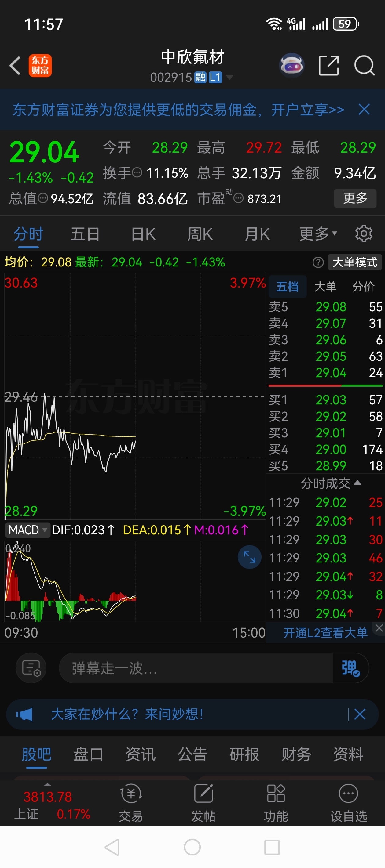385x868 pixels.
Task: Tap Android recent apps button
Action: [x=272, y=847]
